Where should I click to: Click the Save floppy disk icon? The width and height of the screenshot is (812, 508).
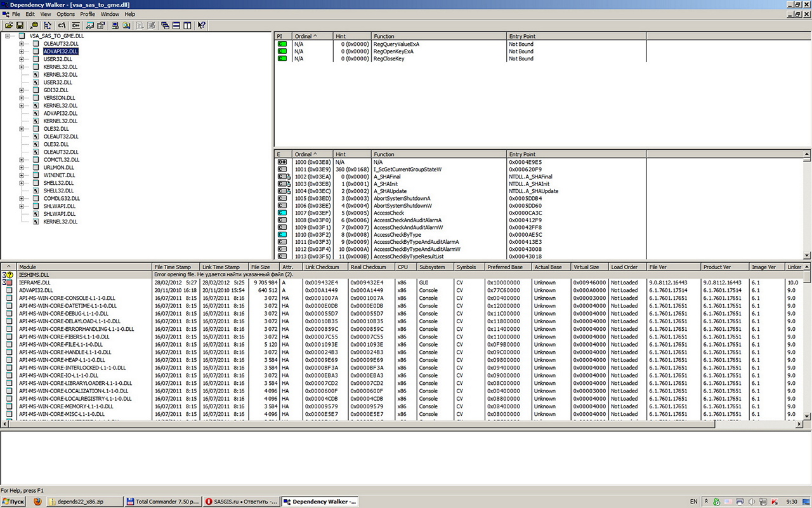(x=20, y=25)
